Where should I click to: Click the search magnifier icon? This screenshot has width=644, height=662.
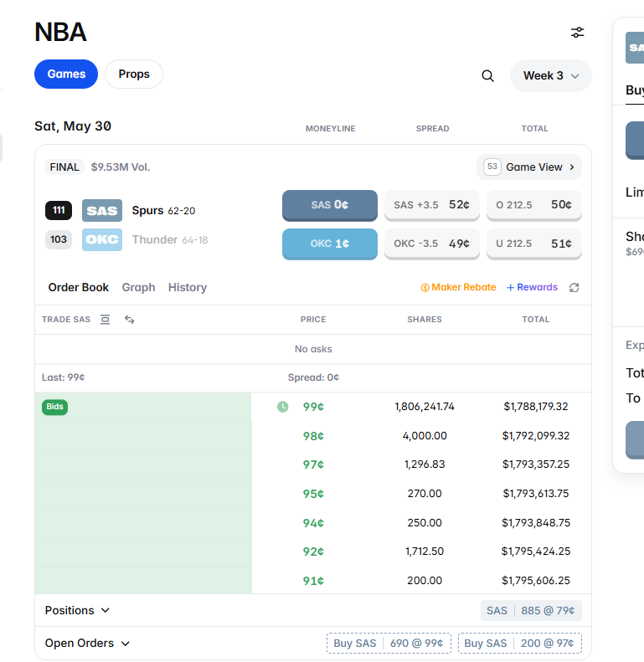[x=487, y=76]
